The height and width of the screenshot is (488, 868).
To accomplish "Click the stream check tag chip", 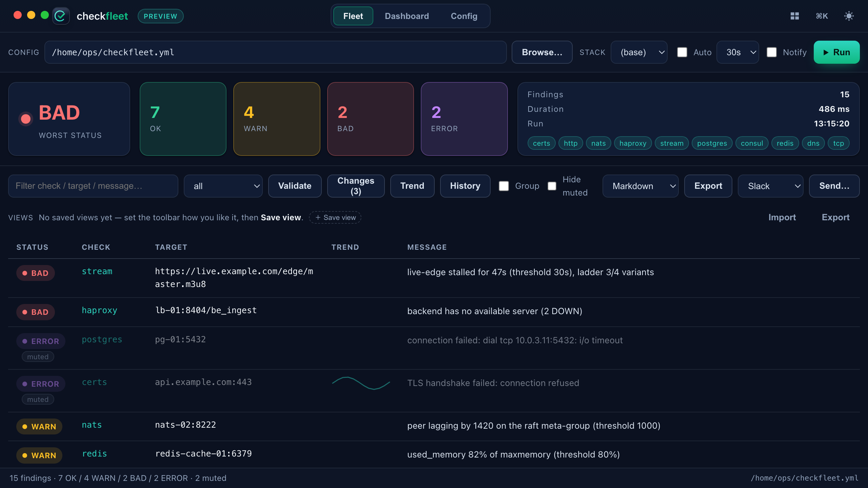I will (x=672, y=143).
